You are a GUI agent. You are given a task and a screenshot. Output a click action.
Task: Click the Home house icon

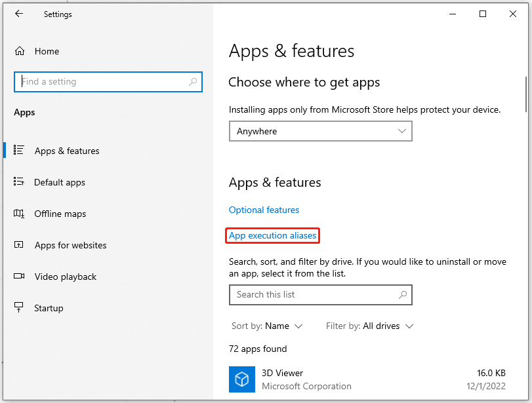[20, 51]
